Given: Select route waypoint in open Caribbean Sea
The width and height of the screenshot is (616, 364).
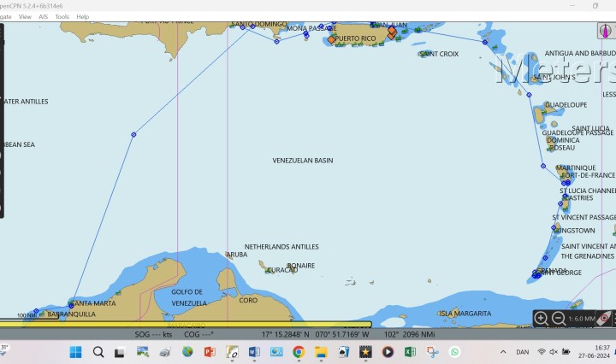Looking at the screenshot, I should (133, 134).
